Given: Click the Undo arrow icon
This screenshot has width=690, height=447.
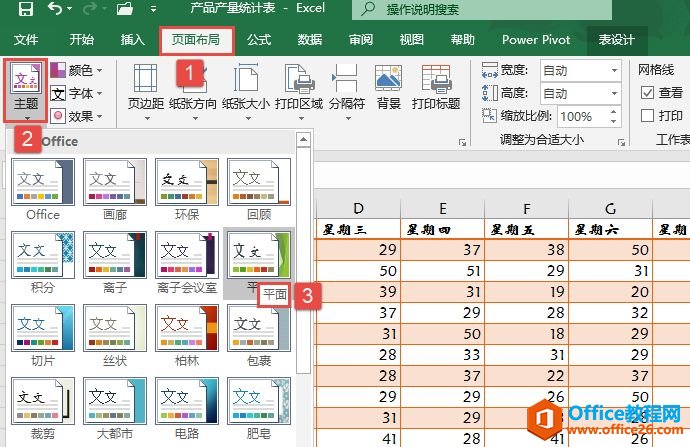Looking at the screenshot, I should pyautogui.click(x=54, y=10).
